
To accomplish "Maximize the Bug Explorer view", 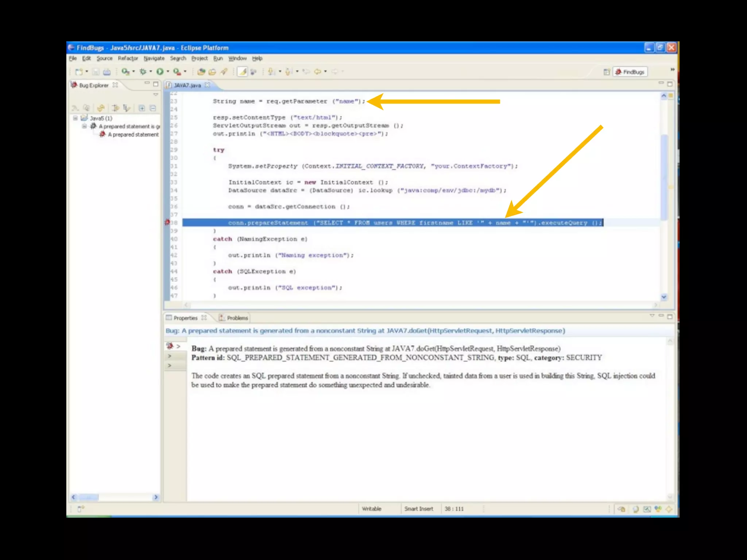I will [x=156, y=84].
